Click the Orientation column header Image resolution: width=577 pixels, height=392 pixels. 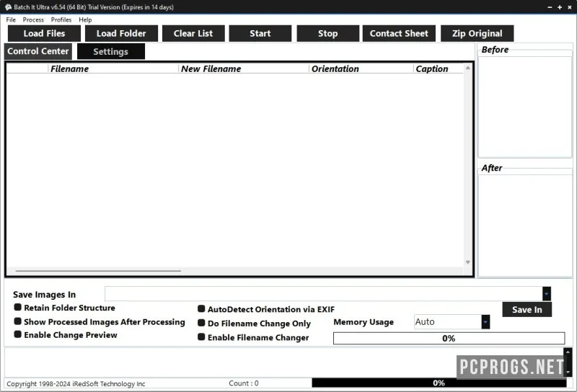(x=361, y=68)
